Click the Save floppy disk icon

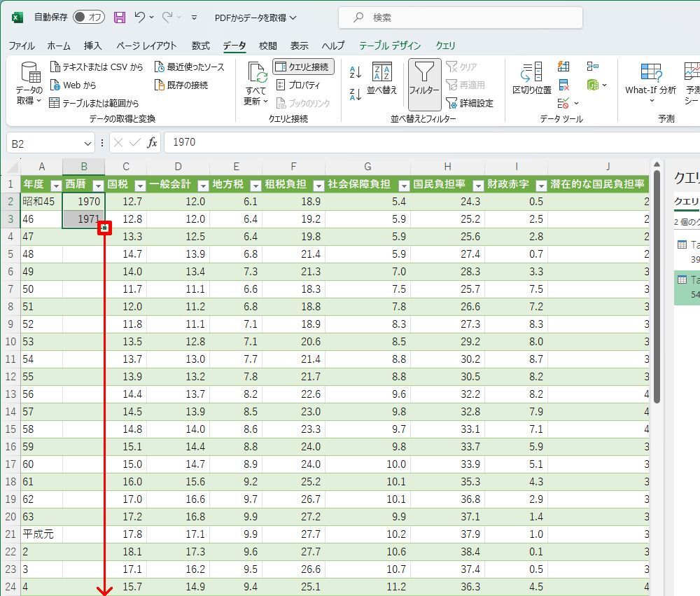pyautogui.click(x=120, y=18)
